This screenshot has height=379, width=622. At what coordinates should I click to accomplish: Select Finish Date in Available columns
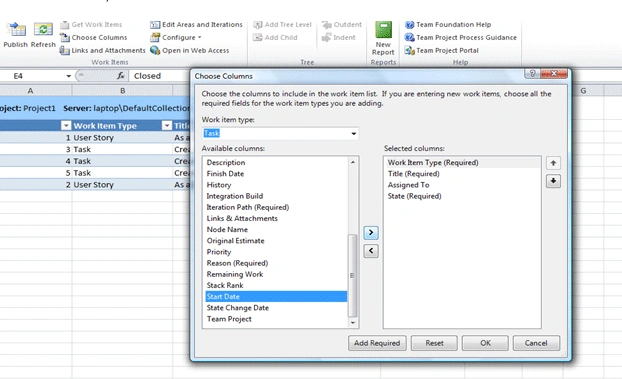(276, 174)
